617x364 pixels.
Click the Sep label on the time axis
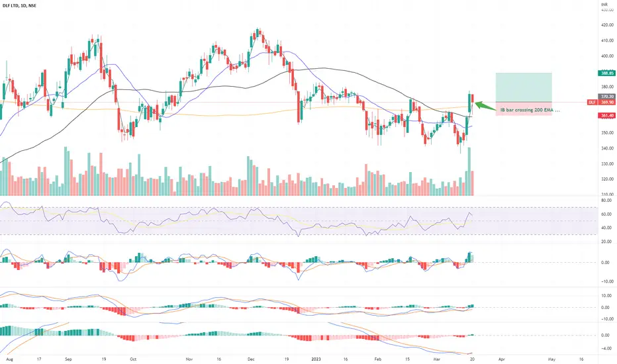point(68,359)
